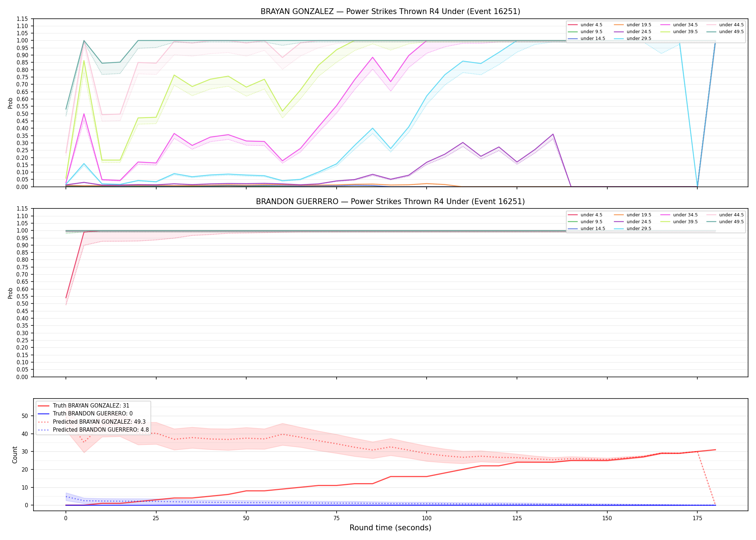The image size is (756, 540).
Task: Pick 'under 49.5' legend entry in Guerrero chart
Action: [x=725, y=222]
